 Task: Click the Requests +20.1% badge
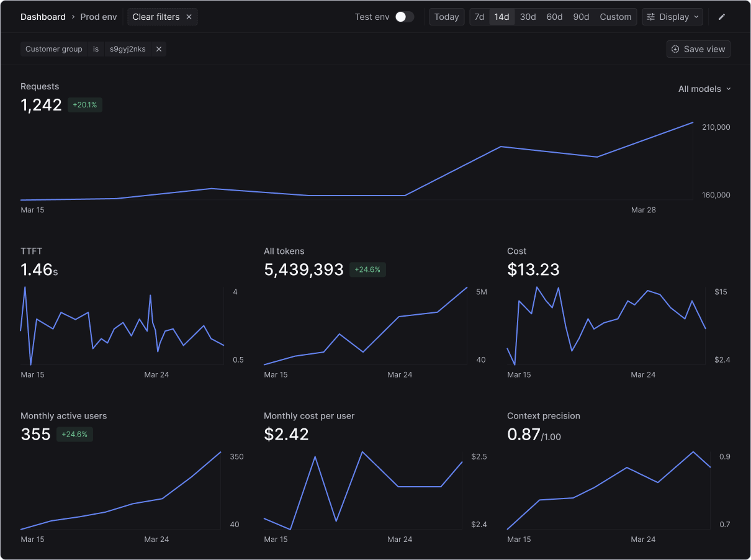[85, 105]
